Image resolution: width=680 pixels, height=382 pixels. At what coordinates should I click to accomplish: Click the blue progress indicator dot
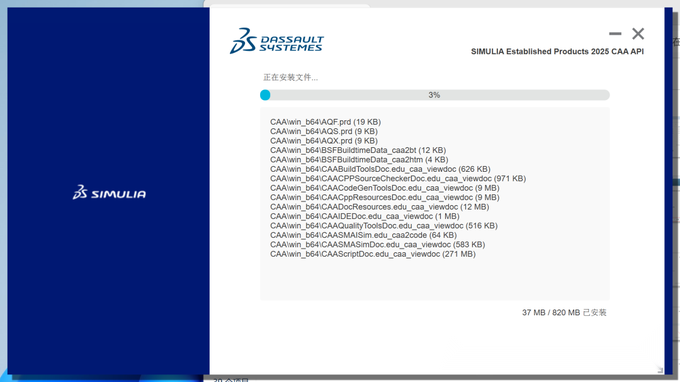[x=265, y=95]
